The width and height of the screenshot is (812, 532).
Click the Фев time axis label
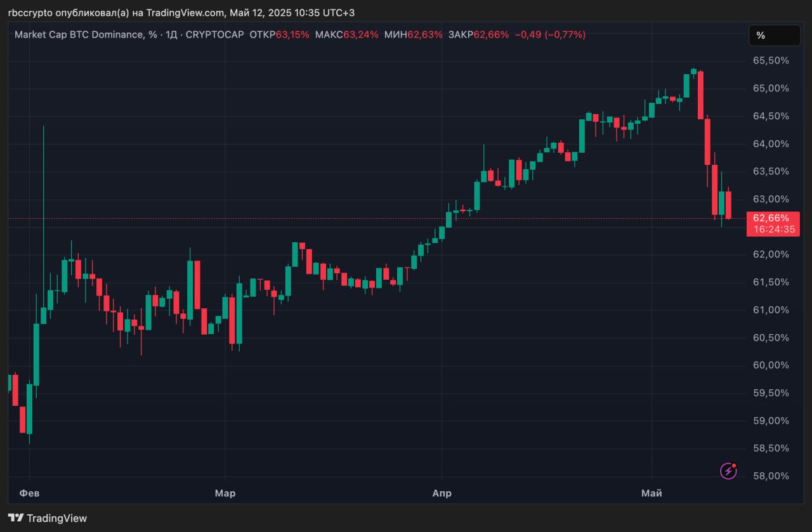click(x=29, y=493)
